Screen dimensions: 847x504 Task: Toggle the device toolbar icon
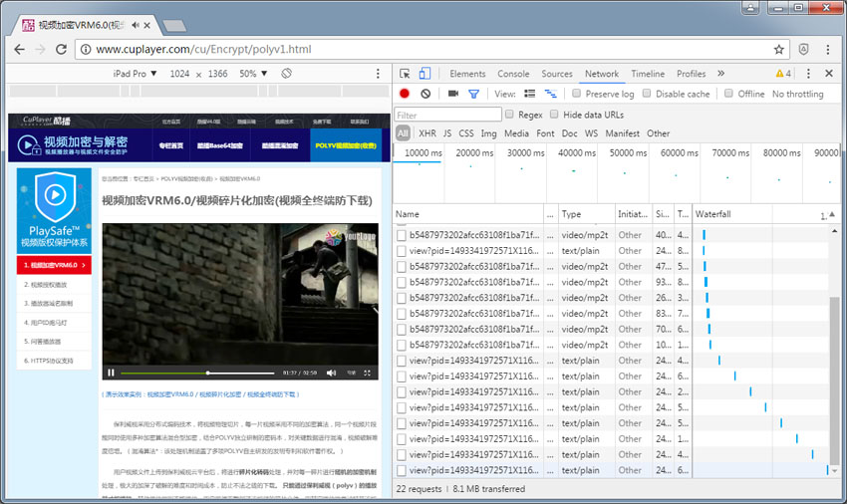pyautogui.click(x=424, y=74)
